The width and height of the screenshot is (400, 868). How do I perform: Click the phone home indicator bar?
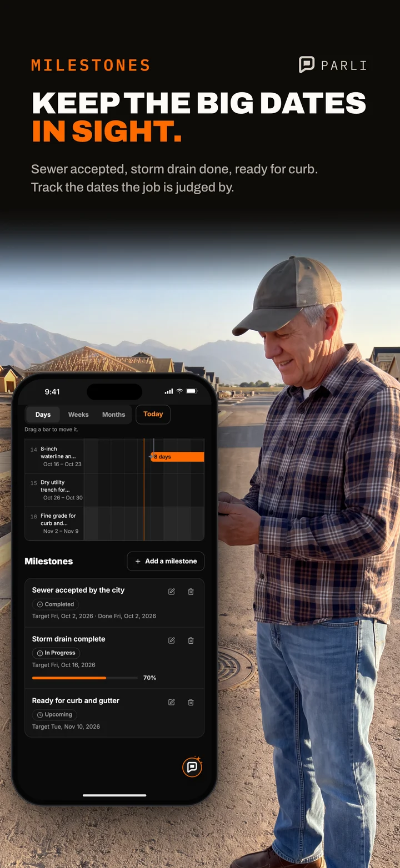click(x=114, y=795)
